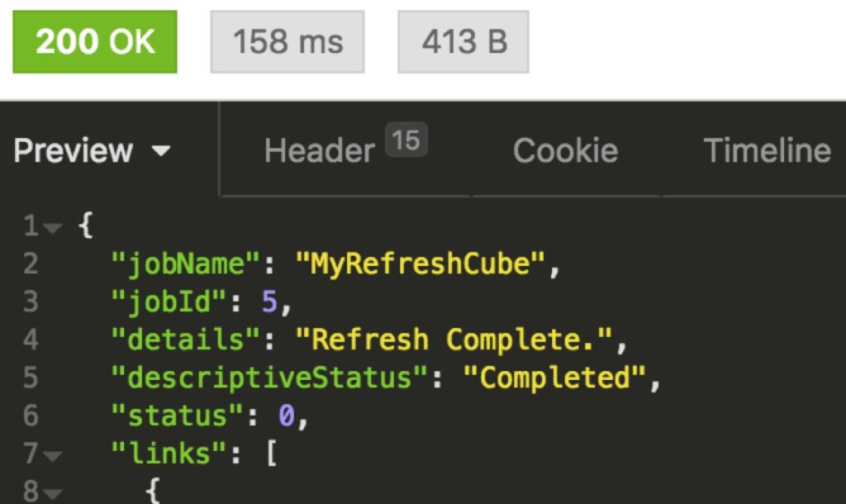Screen dimensions: 846x504
Task: Switch to the Header tab
Action: 319,151
